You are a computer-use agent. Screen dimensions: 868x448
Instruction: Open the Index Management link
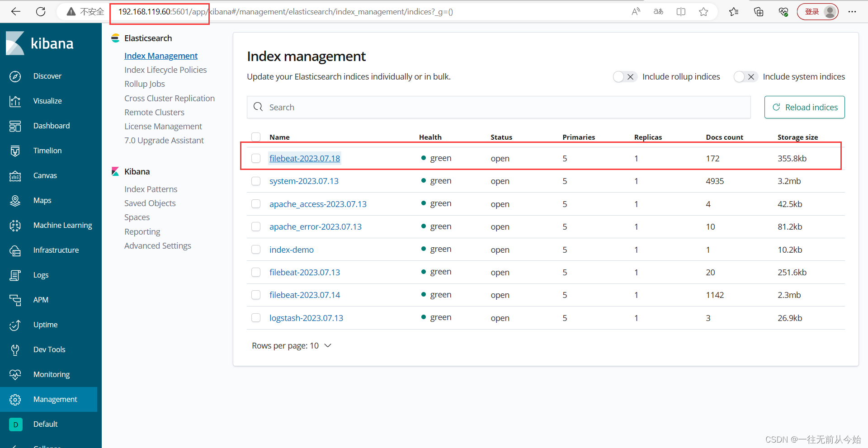point(161,56)
